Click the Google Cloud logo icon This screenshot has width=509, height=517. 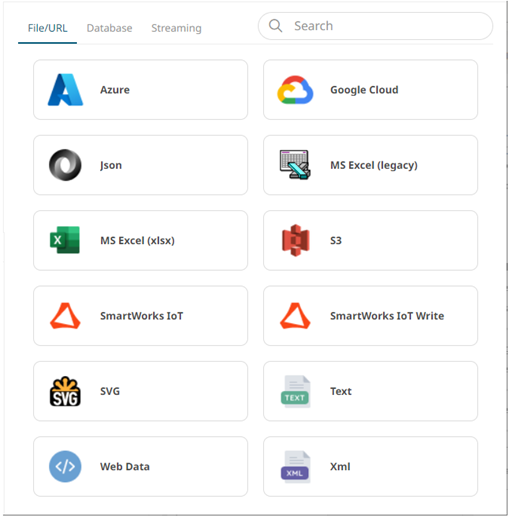pyautogui.click(x=295, y=90)
